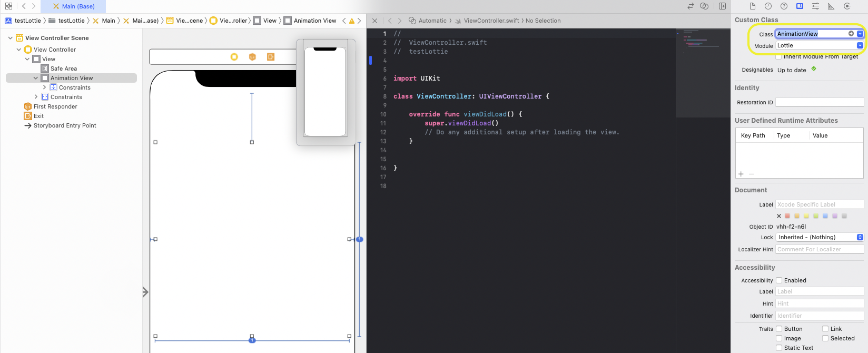Click Animation View in jump bar
Image resolution: width=868 pixels, height=353 pixels.
310,21
